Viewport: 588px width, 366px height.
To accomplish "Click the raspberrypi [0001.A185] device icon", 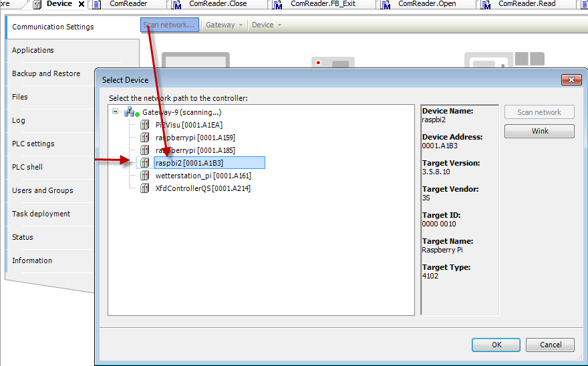I will (x=144, y=150).
